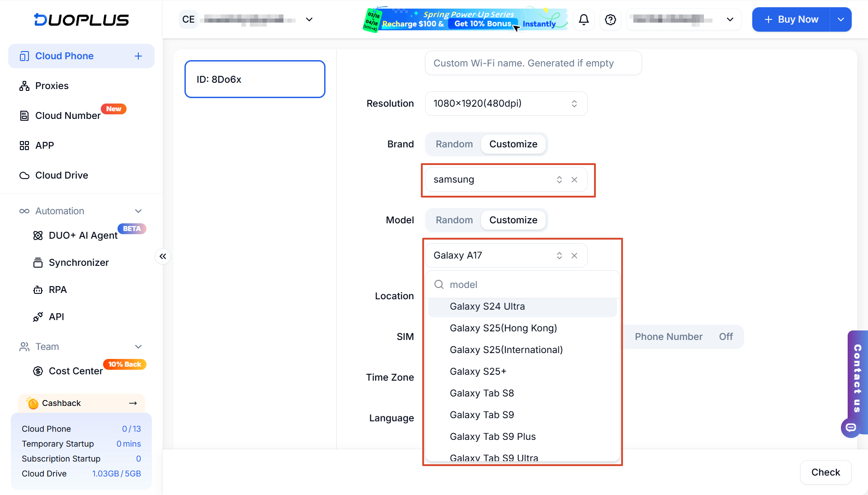
Task: Click the Temporary Startup 0 mins value
Action: (x=128, y=444)
